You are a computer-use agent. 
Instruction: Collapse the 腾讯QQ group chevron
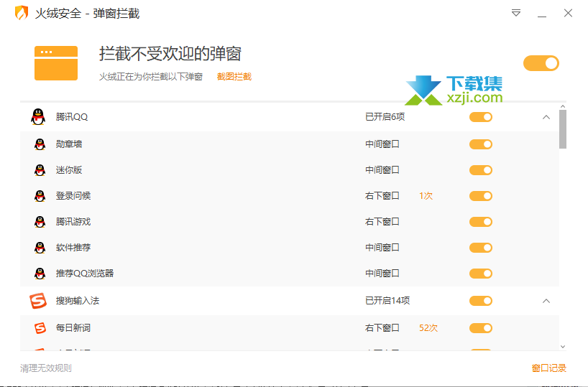(546, 117)
